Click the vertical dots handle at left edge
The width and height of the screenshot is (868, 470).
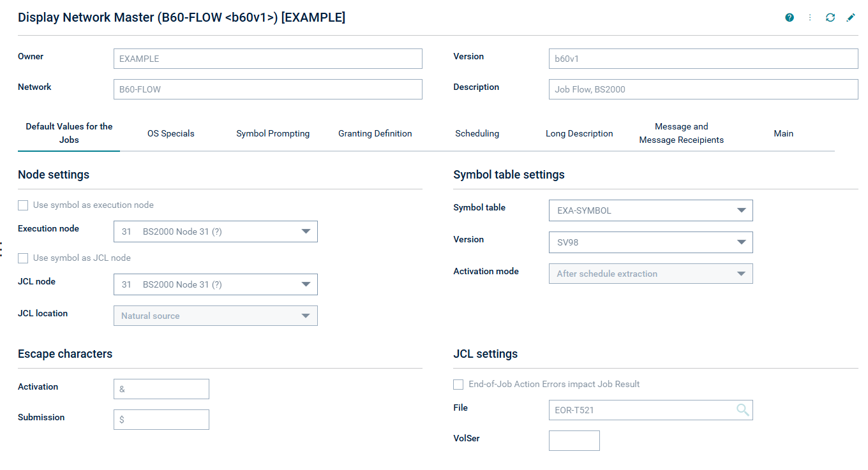pos(2,249)
